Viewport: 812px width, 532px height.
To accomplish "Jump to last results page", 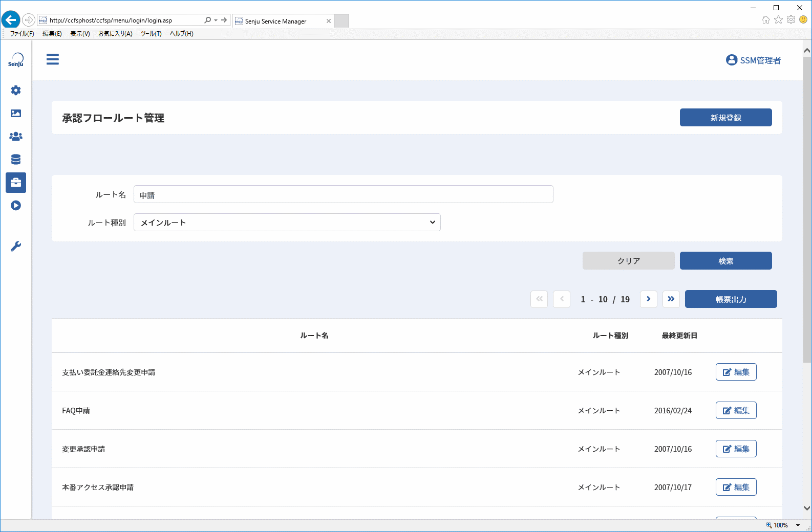I will coord(671,299).
